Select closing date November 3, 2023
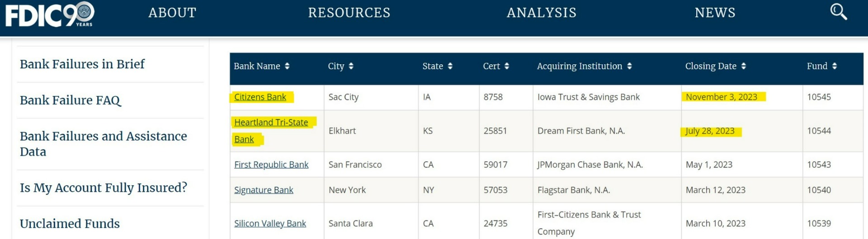 (721, 97)
